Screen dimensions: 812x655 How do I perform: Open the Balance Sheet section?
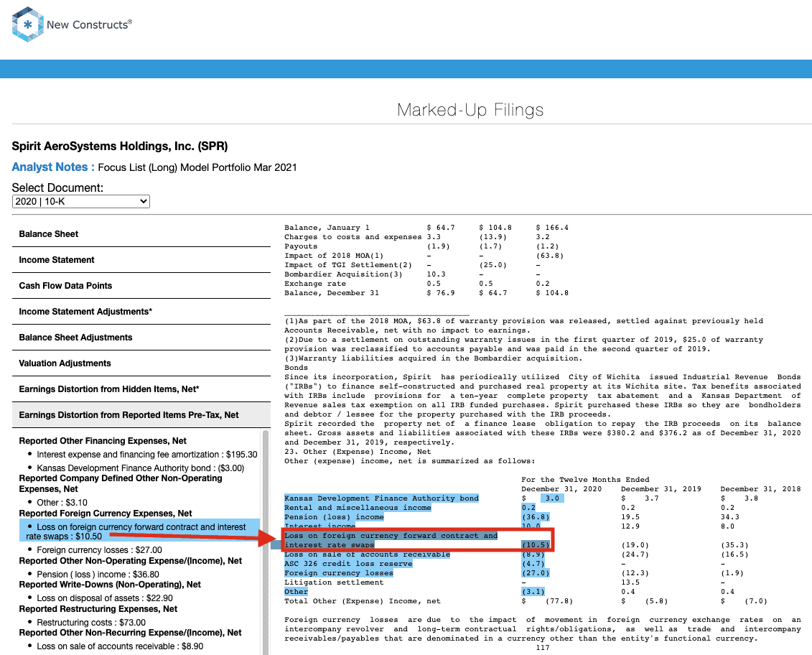(x=141, y=234)
